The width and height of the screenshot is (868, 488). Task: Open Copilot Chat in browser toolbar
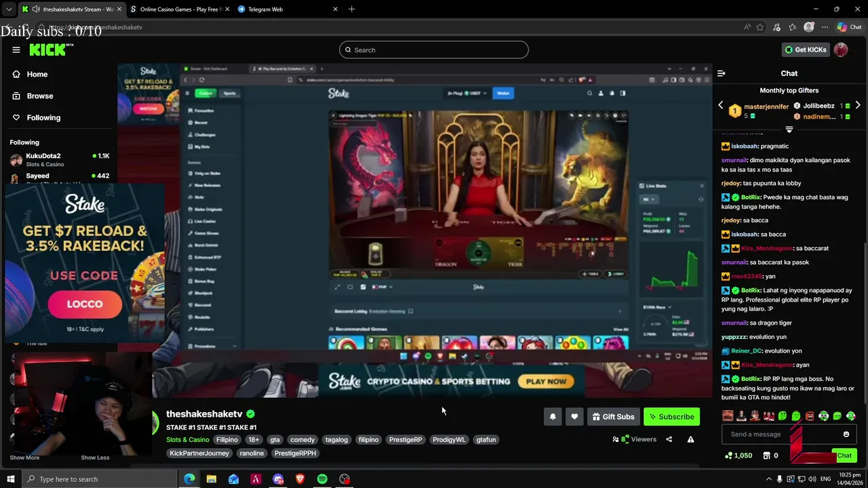click(x=849, y=27)
